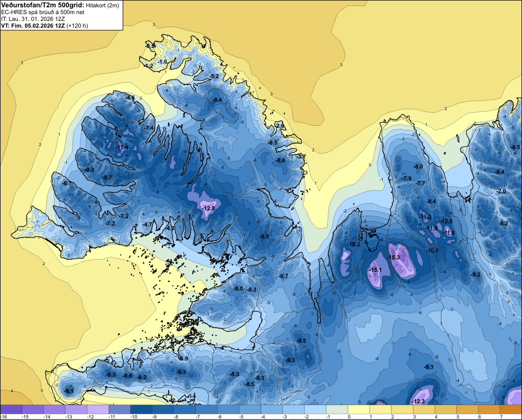Click the -11.6 temperature label
522x420 pixels.
(x=448, y=233)
